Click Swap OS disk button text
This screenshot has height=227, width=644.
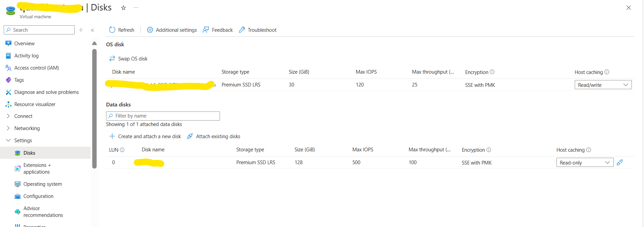pos(133,59)
